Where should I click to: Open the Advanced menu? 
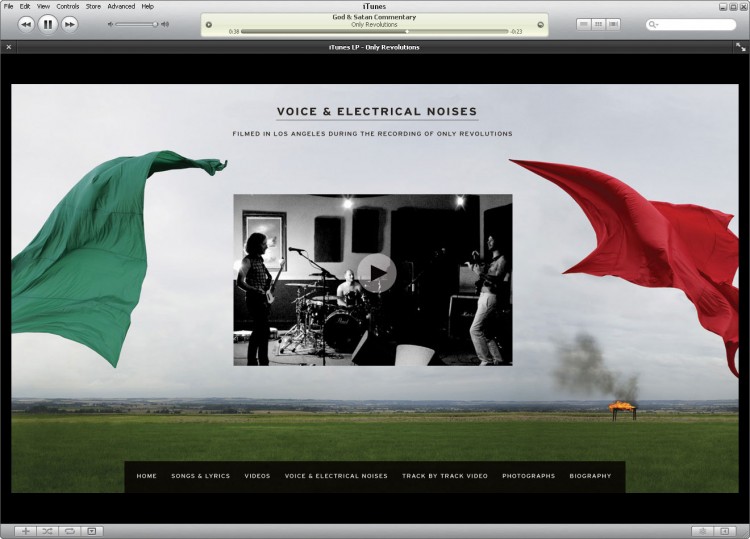tap(121, 6)
